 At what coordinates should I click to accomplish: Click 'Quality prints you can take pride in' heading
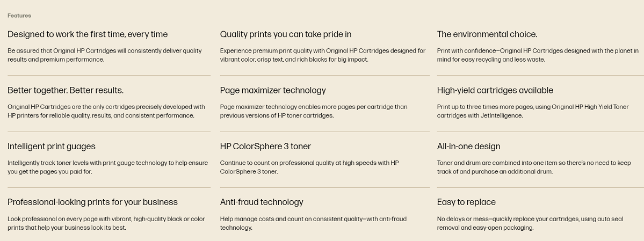286,34
